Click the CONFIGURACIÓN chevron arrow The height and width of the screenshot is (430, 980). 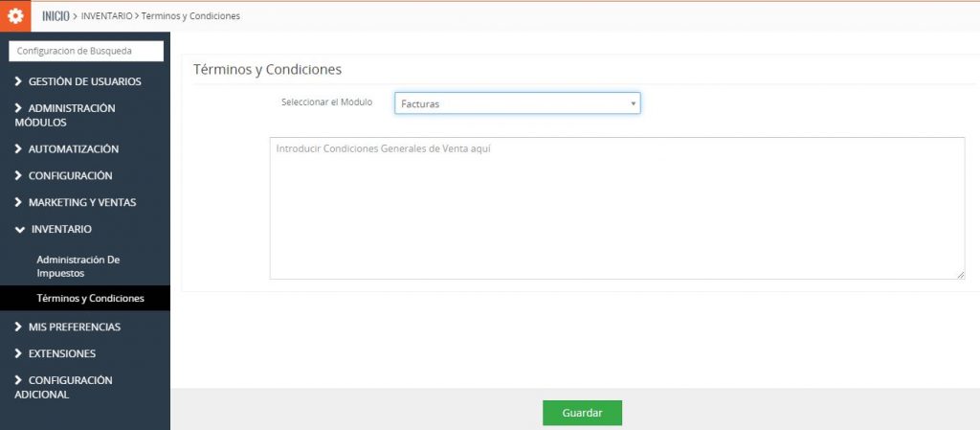coord(19,176)
